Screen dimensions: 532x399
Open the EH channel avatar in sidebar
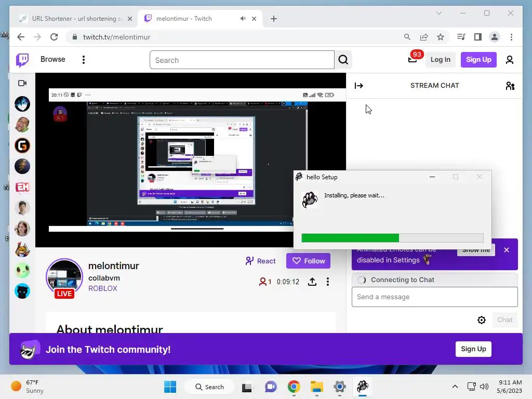coord(22,187)
